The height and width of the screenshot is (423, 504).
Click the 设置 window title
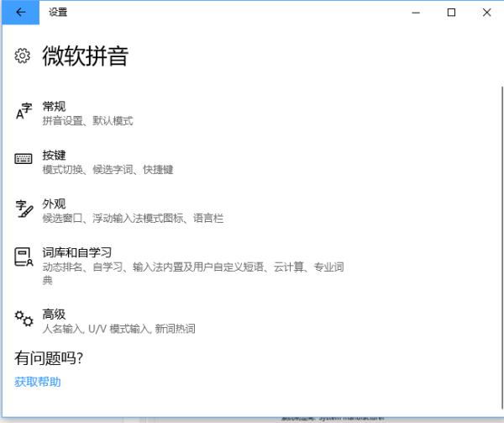coord(58,13)
